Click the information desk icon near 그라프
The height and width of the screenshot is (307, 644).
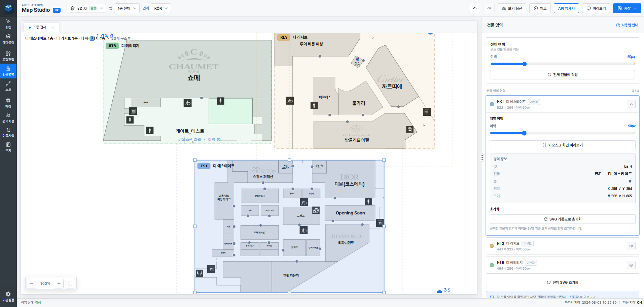tap(316, 210)
